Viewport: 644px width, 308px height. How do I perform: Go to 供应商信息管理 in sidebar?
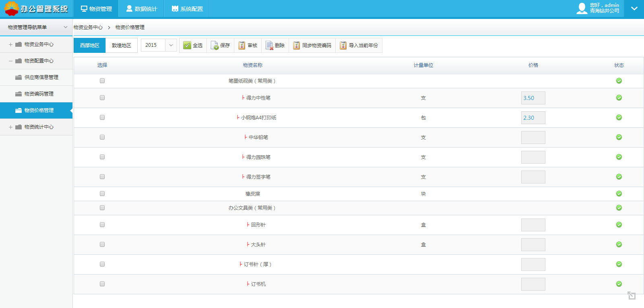41,77
